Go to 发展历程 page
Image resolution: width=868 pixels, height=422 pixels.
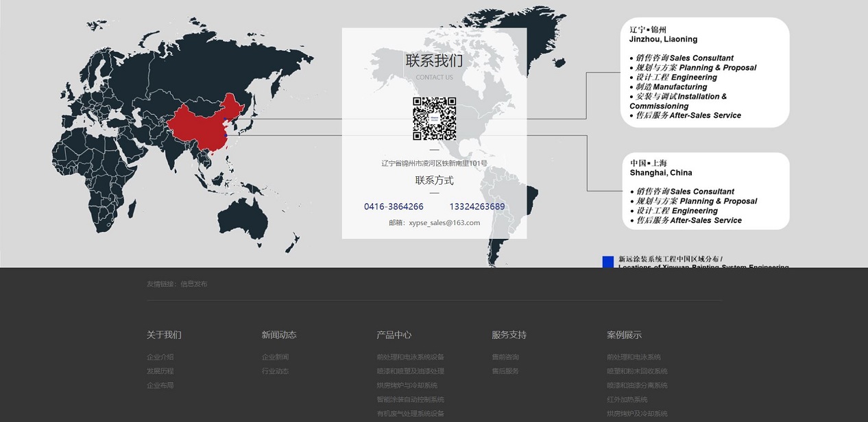pyautogui.click(x=160, y=371)
